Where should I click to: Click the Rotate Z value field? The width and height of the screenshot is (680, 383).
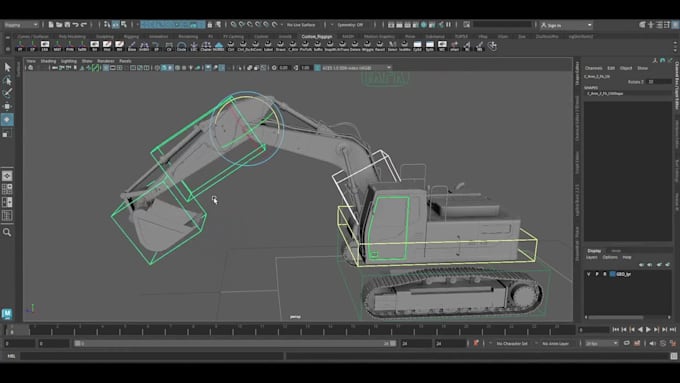pos(659,82)
